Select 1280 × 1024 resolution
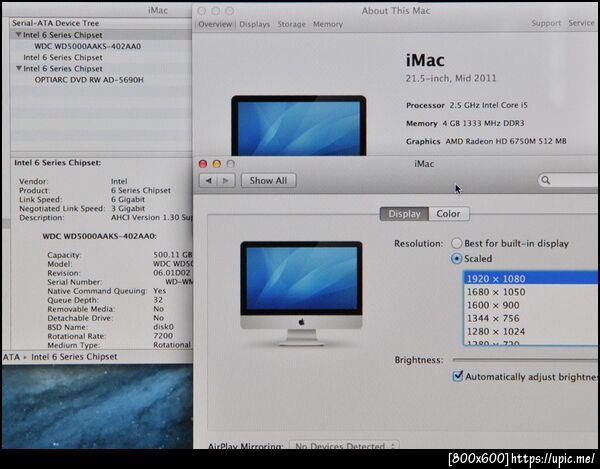 click(531, 332)
